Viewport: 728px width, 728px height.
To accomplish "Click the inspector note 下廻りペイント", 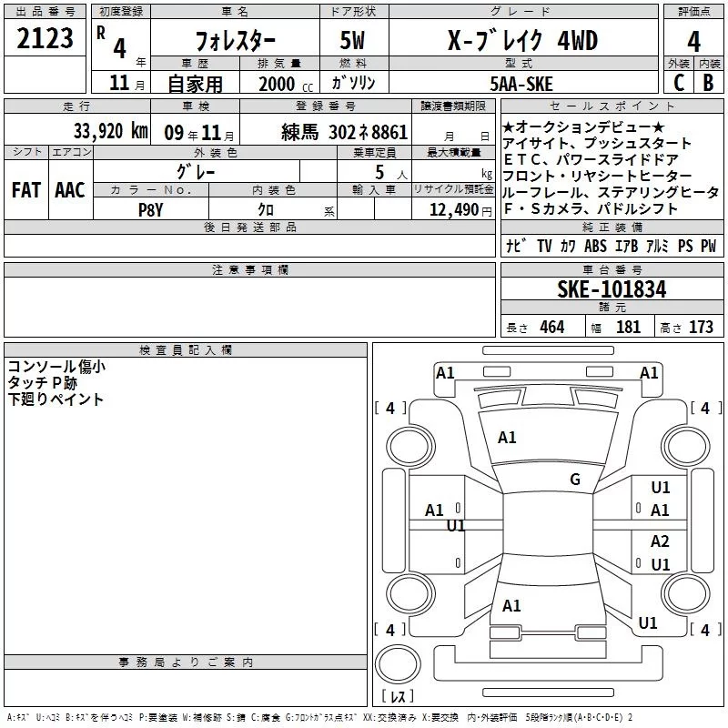I will pos(56,399).
